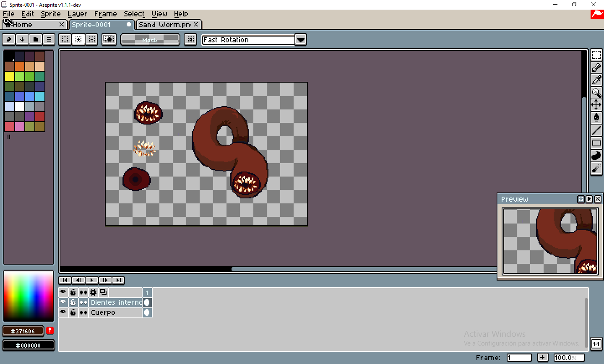Close the Preview window
The height and width of the screenshot is (364, 604).
click(598, 199)
